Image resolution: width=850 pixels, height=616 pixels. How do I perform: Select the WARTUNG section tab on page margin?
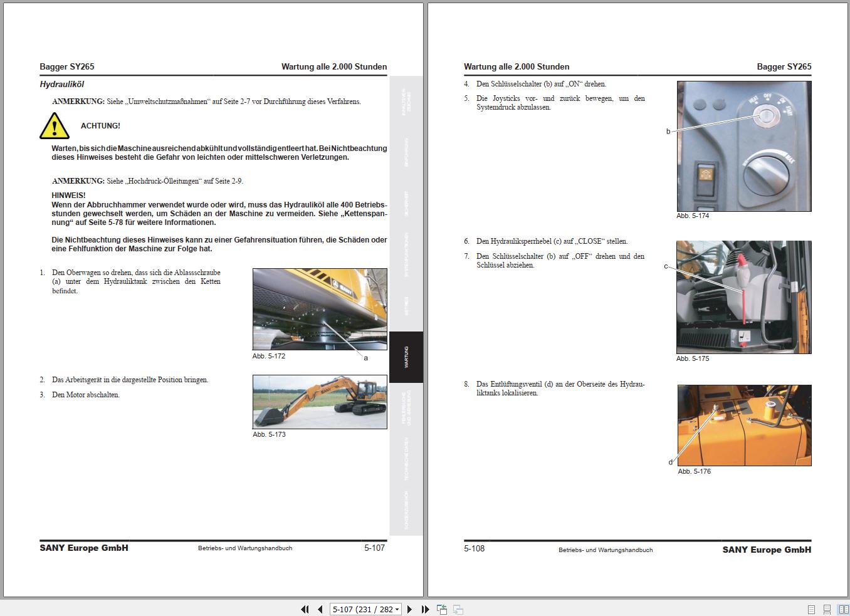tap(406, 357)
